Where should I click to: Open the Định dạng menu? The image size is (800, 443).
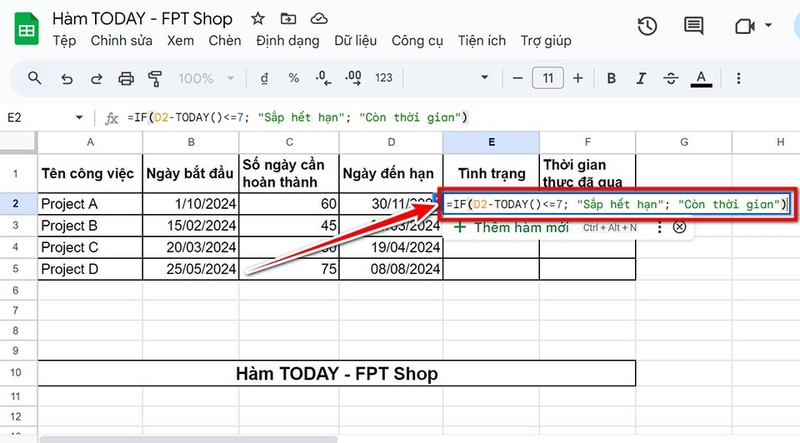coord(288,41)
